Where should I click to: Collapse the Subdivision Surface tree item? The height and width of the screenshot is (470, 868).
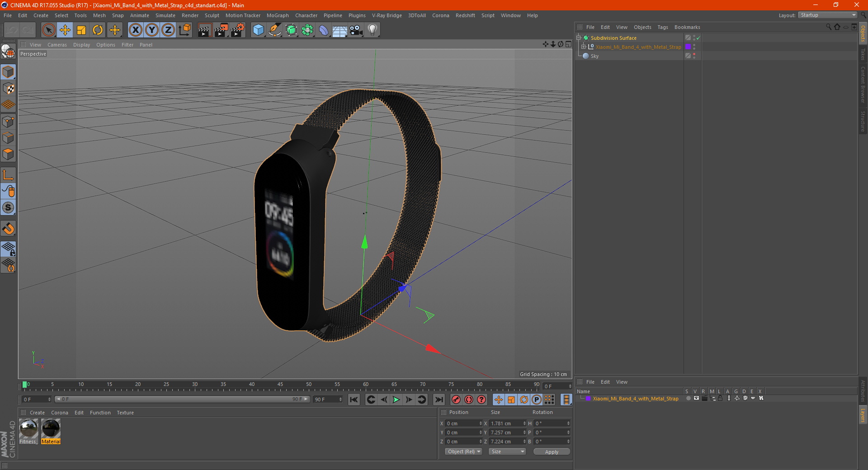tap(578, 38)
